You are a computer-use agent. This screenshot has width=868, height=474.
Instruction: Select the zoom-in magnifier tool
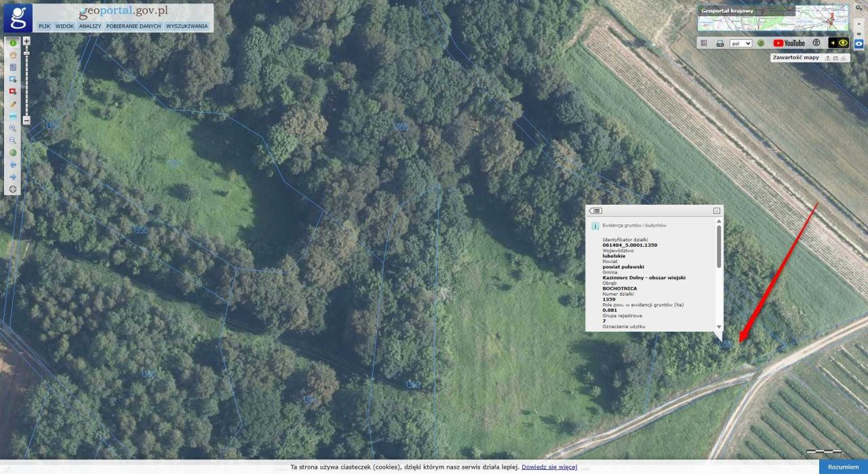[13, 128]
